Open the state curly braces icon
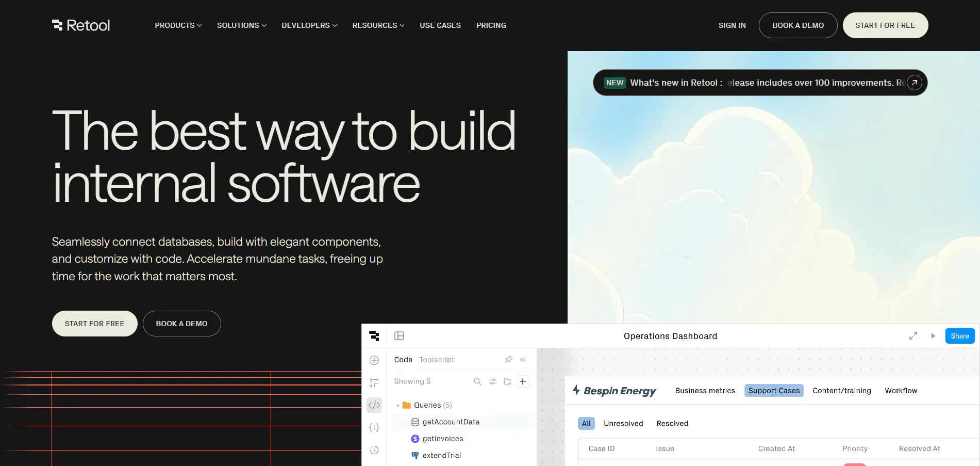980x466 pixels. [x=374, y=427]
